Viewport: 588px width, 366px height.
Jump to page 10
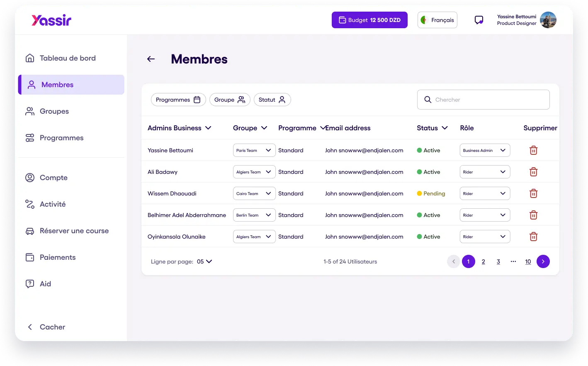coord(528,261)
